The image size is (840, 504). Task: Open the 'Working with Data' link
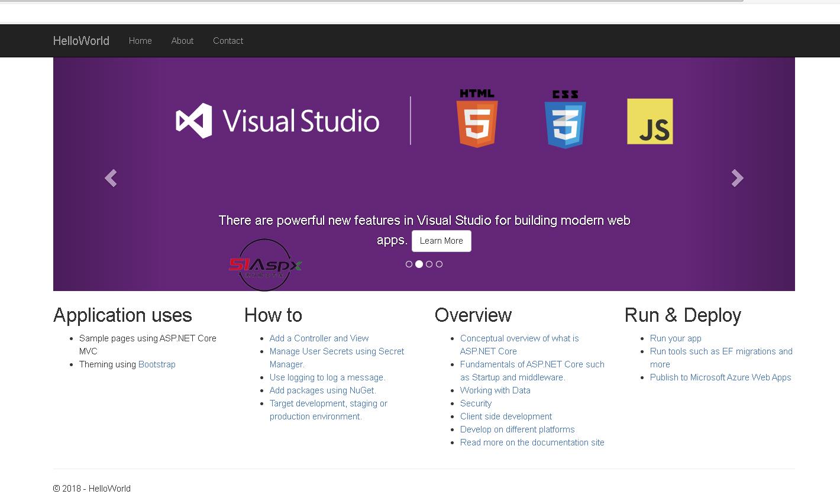pyautogui.click(x=495, y=390)
